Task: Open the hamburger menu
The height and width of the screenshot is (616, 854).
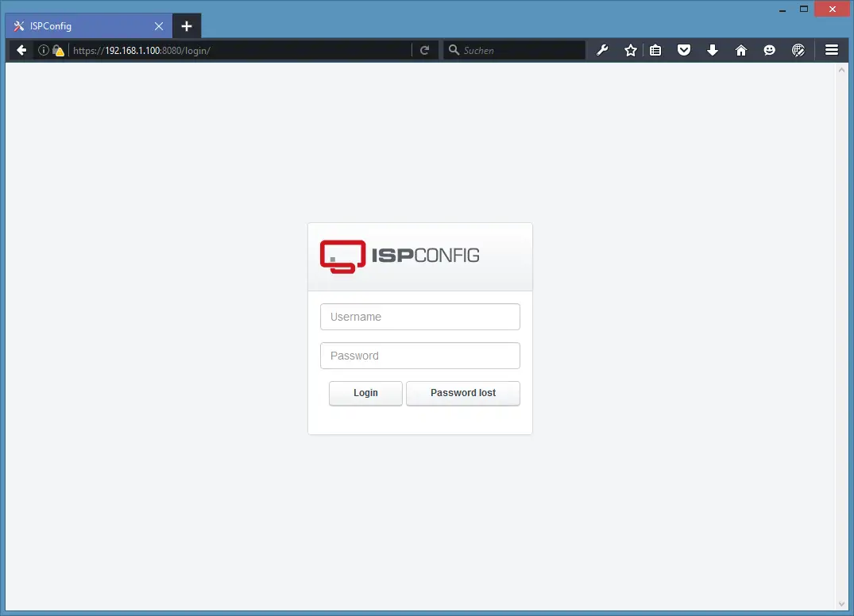Action: [x=832, y=50]
